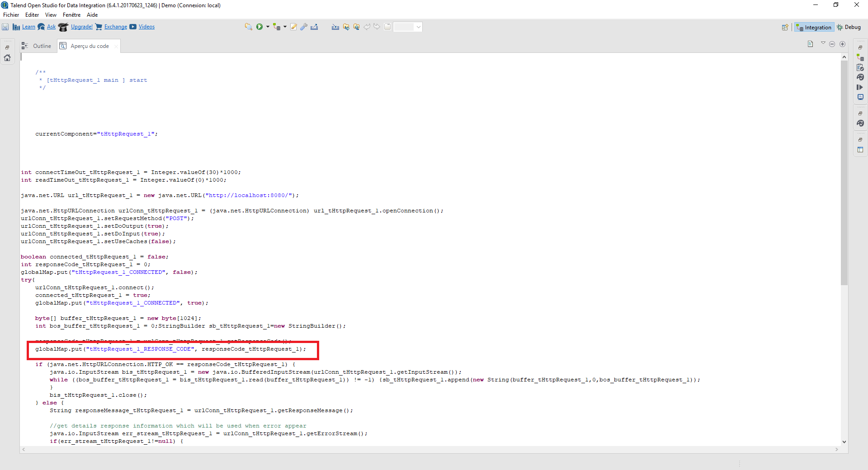Open the View menu
The height and width of the screenshot is (470, 868).
tap(51, 15)
